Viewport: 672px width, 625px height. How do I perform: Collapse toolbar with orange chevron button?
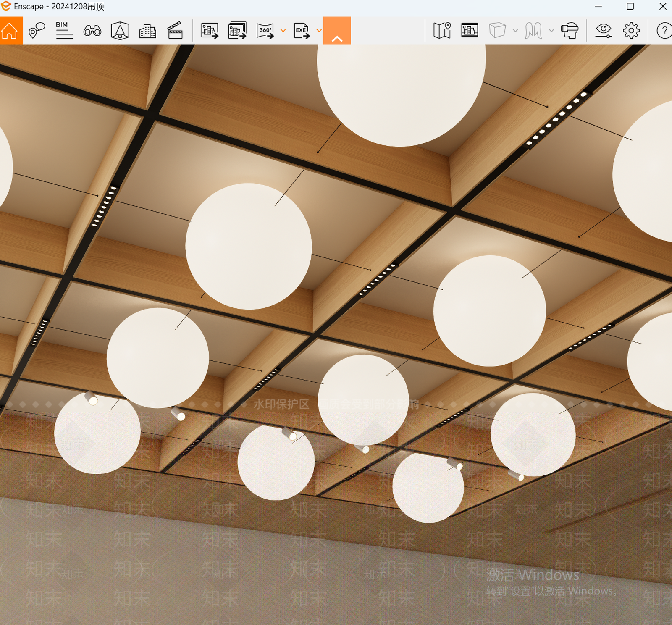click(337, 31)
